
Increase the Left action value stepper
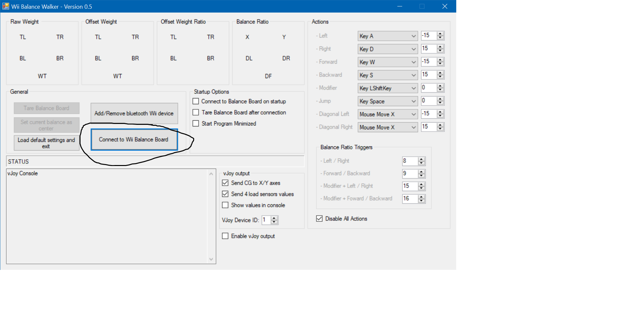(x=440, y=34)
